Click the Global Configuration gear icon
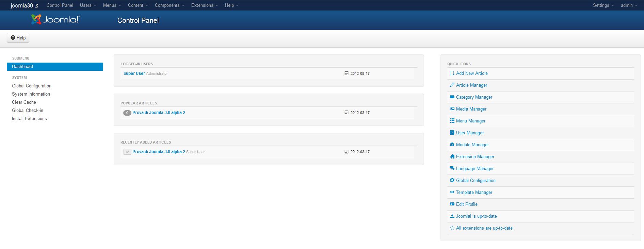Viewport: 644px width, 249px height. 452,180
